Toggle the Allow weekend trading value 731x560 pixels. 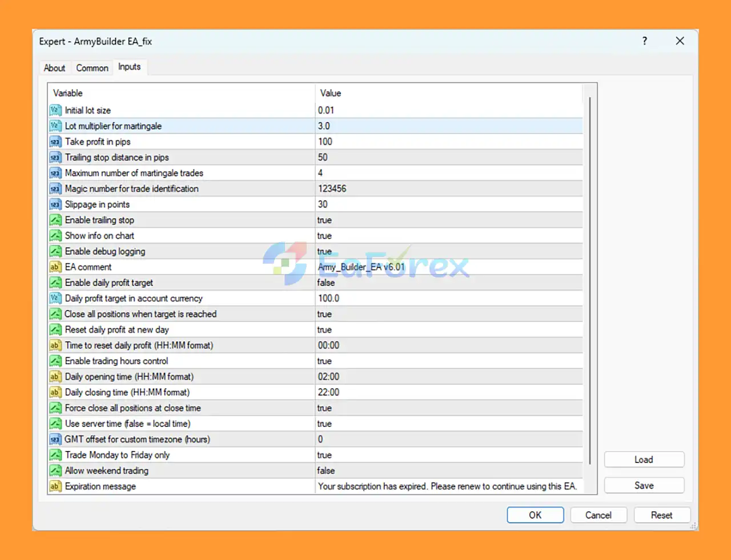326,471
